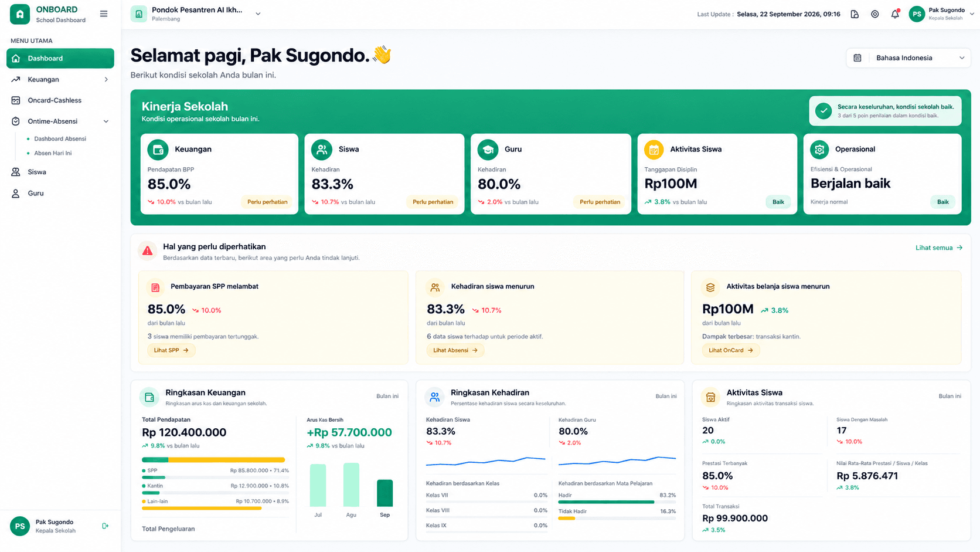Open Oncard-Cashless menu item
980x552 pixels.
click(x=60, y=100)
